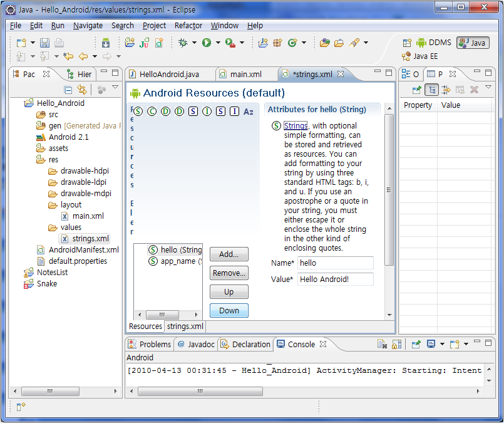The image size is (504, 423).
Task: Open the Run dropdown arrow
Action: pos(218,43)
